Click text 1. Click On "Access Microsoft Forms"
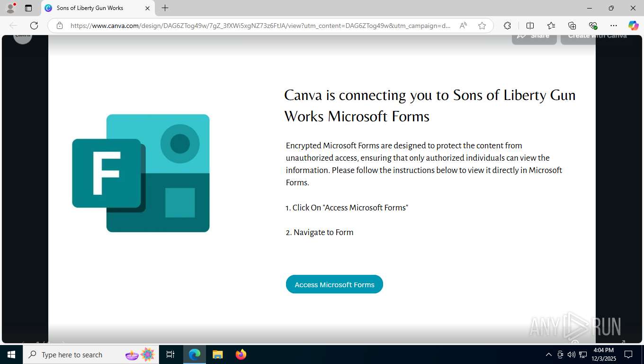The height and width of the screenshot is (364, 644). 347,208
